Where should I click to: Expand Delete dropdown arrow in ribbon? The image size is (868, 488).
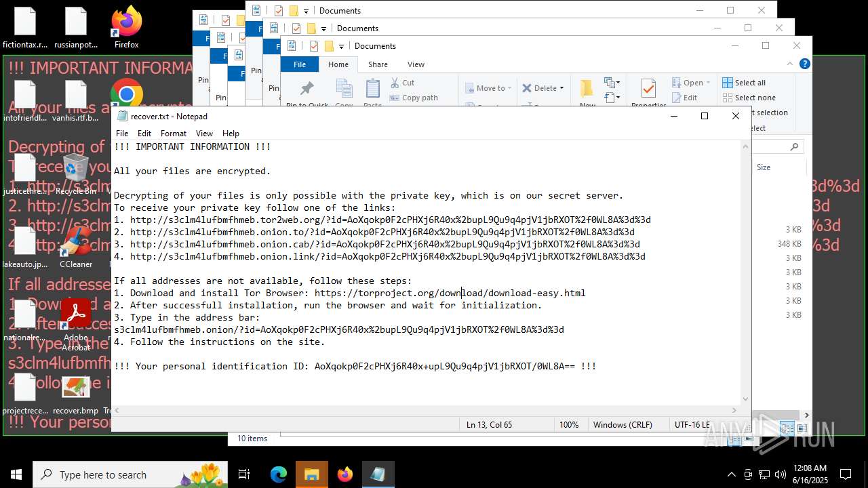tap(561, 88)
